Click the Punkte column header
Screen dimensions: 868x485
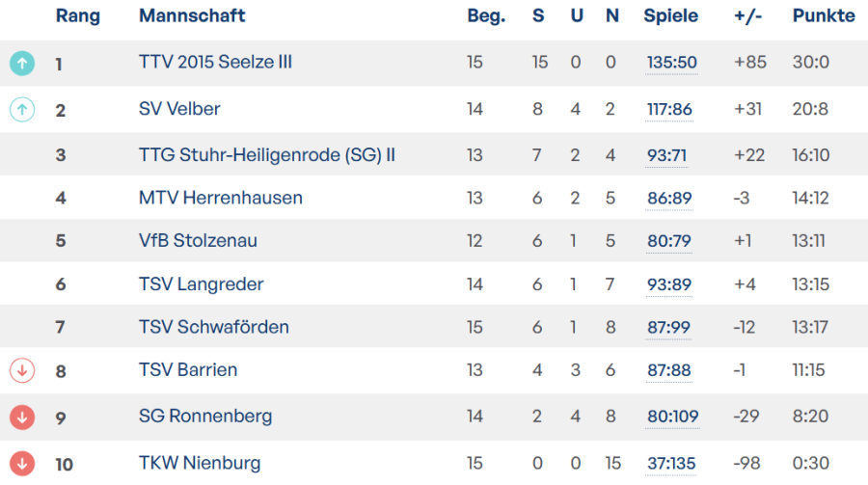pos(823,16)
